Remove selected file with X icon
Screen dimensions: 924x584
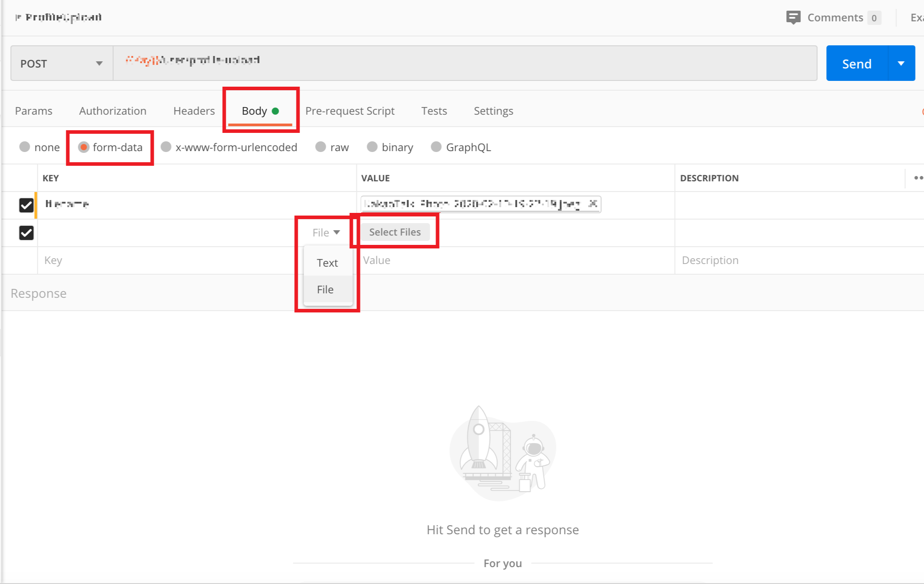[x=592, y=204]
